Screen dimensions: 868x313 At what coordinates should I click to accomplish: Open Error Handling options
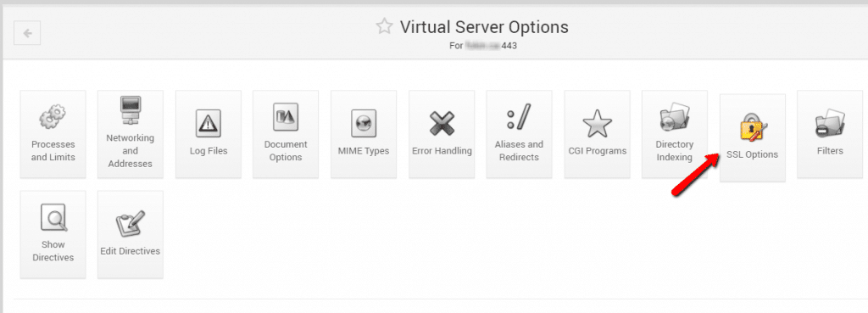(442, 135)
